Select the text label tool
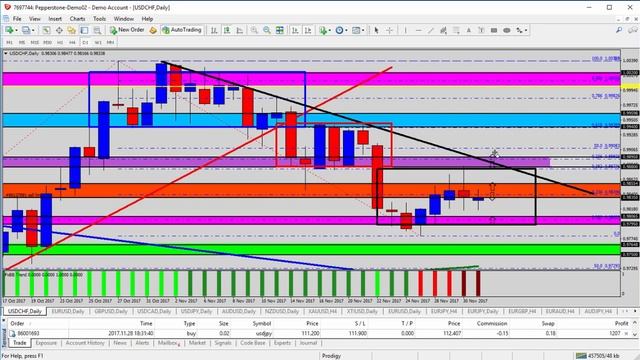The width and height of the screenshot is (640, 360). coord(481,30)
